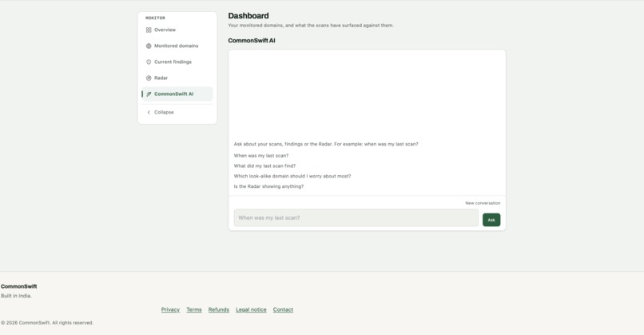Click the 'CommonSwift AI' section heading

252,41
